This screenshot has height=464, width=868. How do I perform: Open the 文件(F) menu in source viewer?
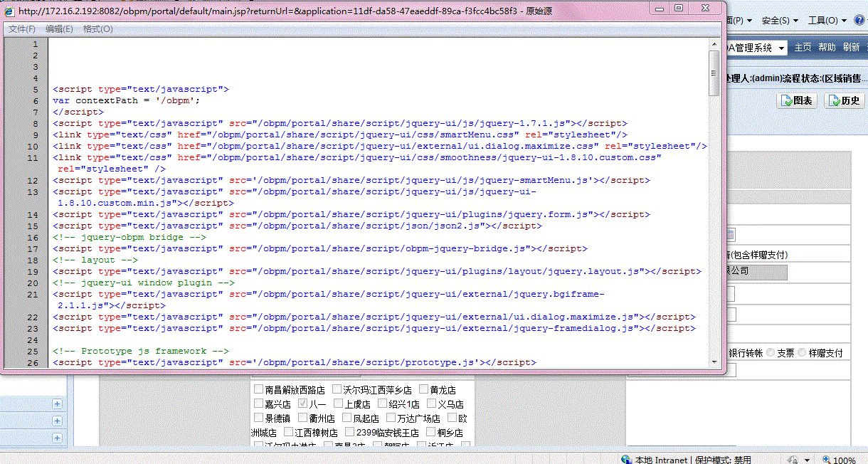pos(22,29)
